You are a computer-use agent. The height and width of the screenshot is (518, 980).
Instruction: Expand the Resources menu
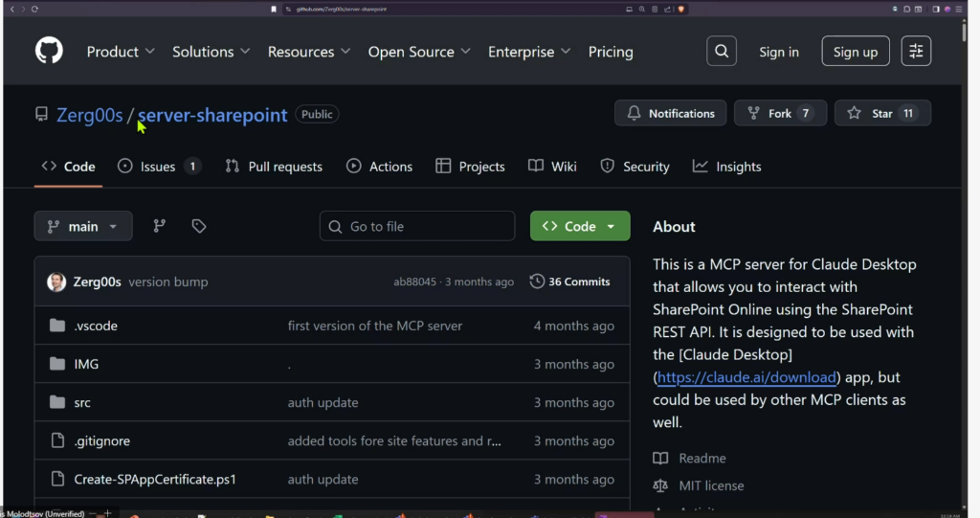pyautogui.click(x=309, y=52)
